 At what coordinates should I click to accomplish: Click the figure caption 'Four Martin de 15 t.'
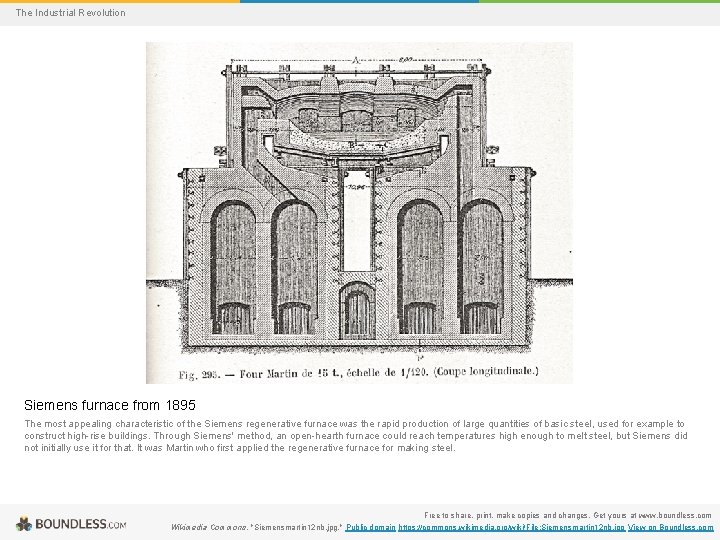click(290, 374)
